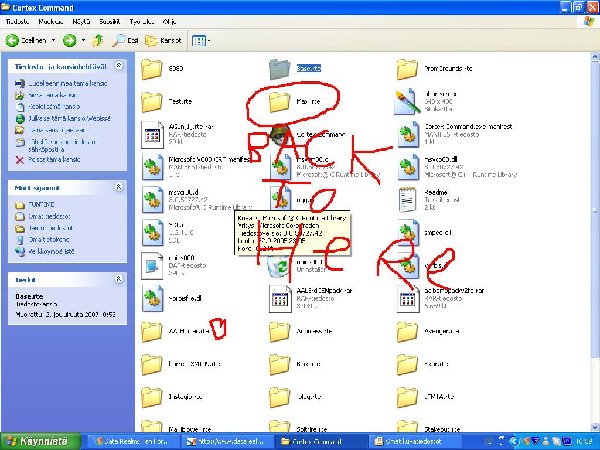
Task: Select the Microsoft VC80 CRT manifest file
Action: click(152, 167)
